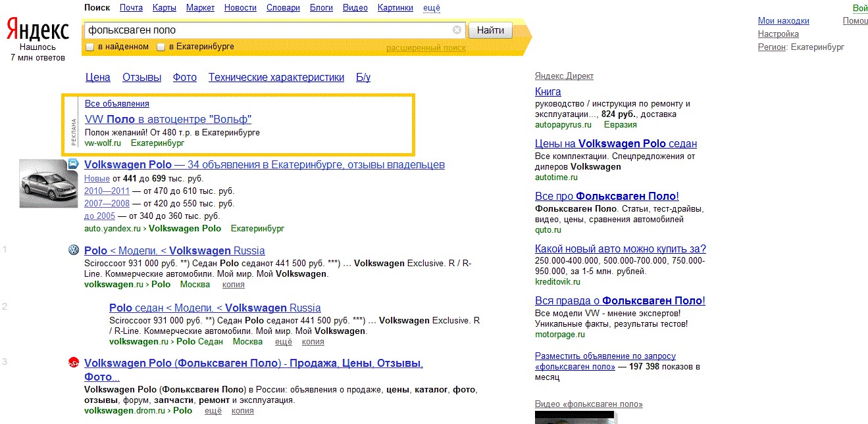Enable the 'в Екатеринбурге' checkbox
Viewport: 868px width, 424px height.
(x=161, y=47)
